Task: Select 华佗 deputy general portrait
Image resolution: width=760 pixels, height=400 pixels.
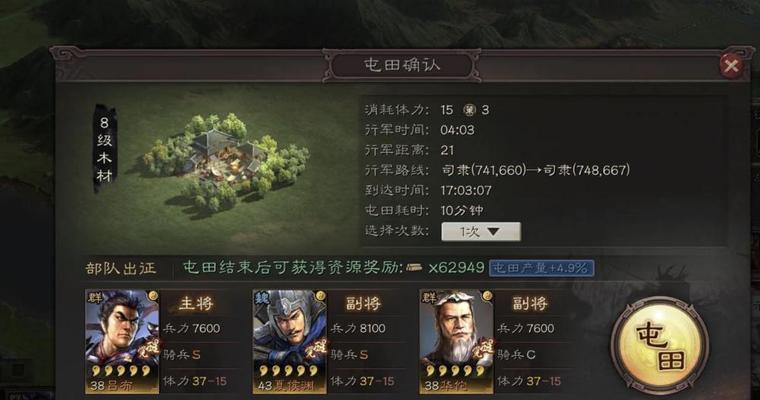Action: pyautogui.click(x=456, y=341)
